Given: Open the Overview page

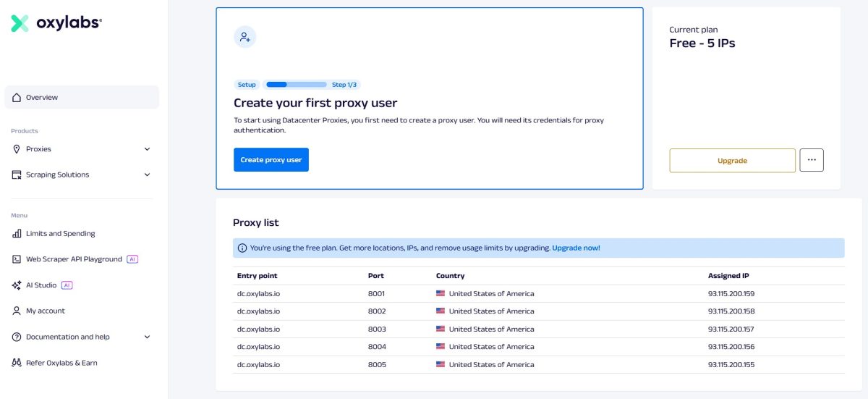Looking at the screenshot, I should point(82,97).
